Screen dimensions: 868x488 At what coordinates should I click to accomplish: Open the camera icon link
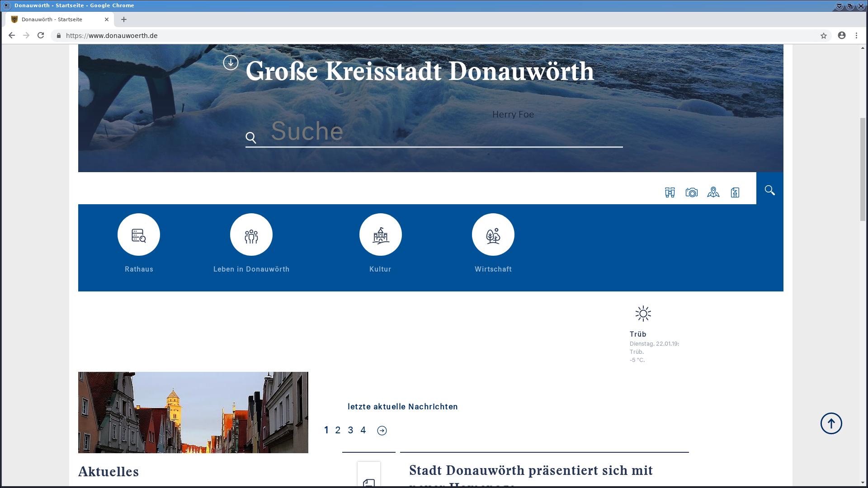[x=691, y=192]
